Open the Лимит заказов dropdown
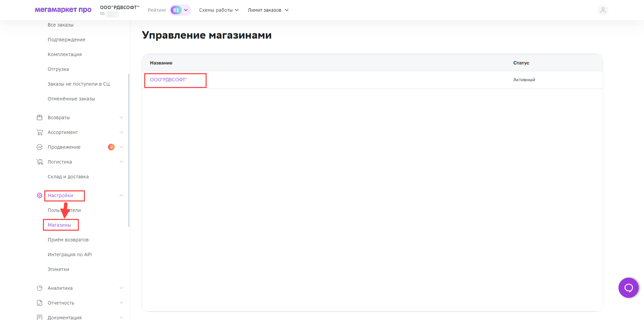 268,10
